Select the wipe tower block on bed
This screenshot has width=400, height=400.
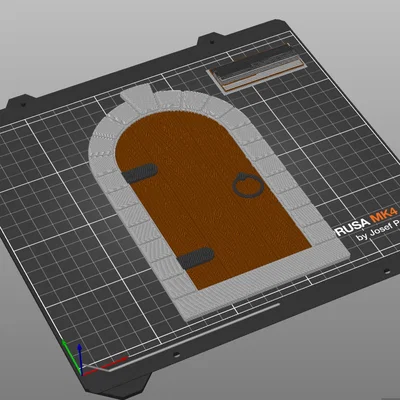click(256, 68)
